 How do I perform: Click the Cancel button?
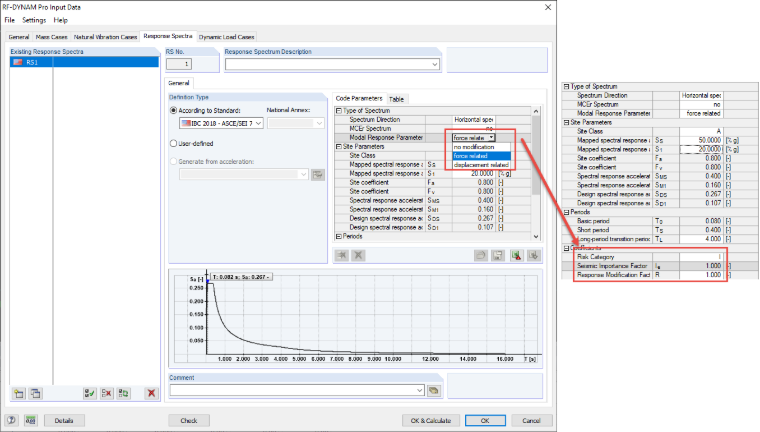click(532, 420)
